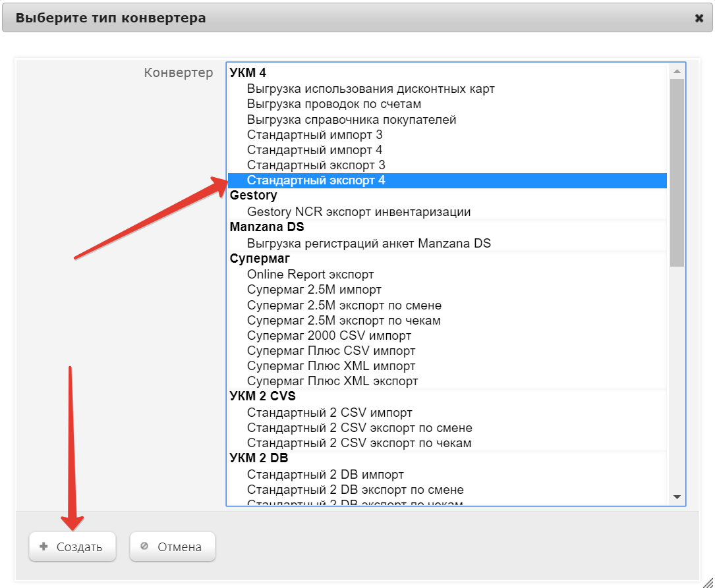This screenshot has width=715, height=588.
Task: Click the cancel icon on Отмена
Action: pyautogui.click(x=144, y=546)
